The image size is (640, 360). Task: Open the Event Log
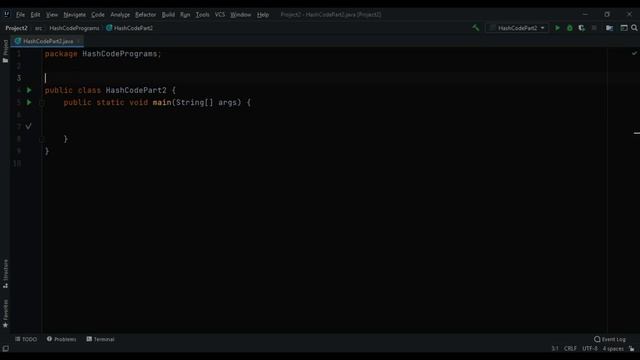click(610, 339)
